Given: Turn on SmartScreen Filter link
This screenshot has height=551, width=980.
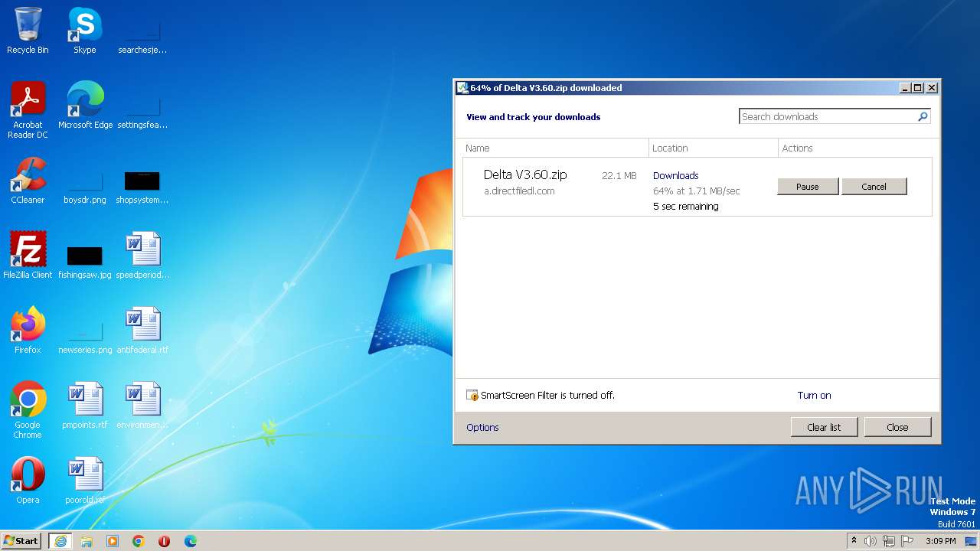Looking at the screenshot, I should (x=814, y=396).
